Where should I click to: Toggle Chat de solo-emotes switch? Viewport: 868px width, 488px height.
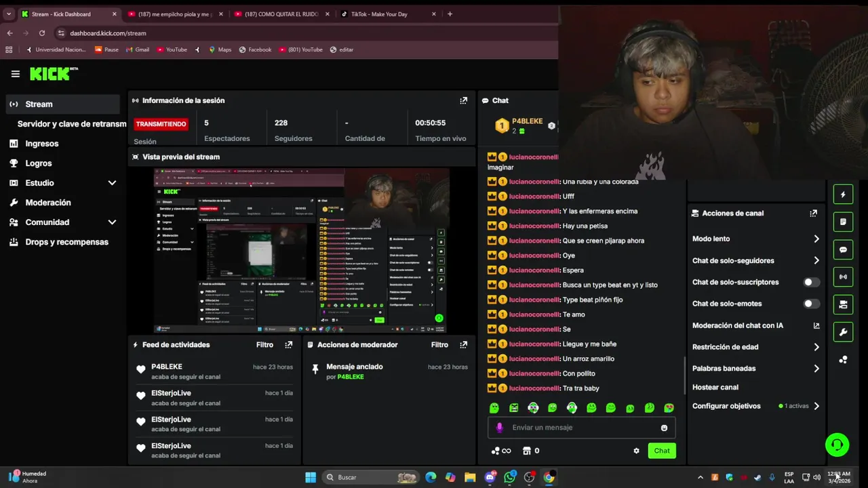pos(811,304)
